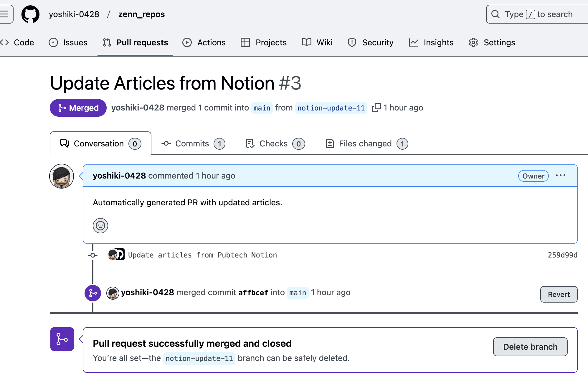This screenshot has width=588, height=383.
Task: Switch to the Commits tab
Action: point(192,143)
